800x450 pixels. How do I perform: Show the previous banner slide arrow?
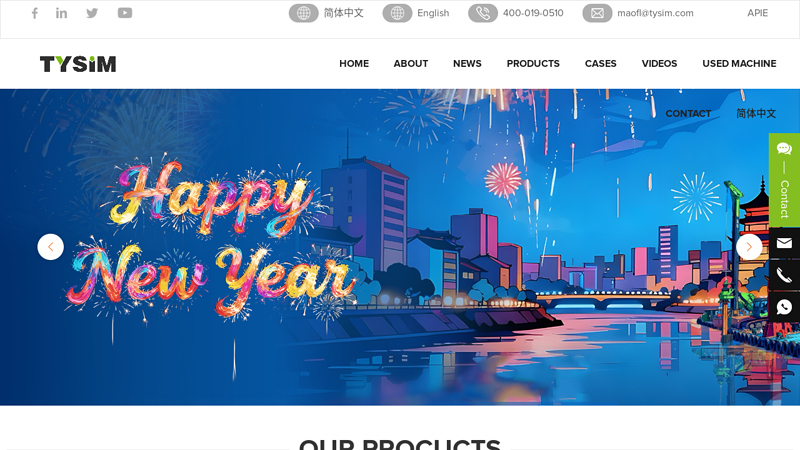[x=51, y=247]
